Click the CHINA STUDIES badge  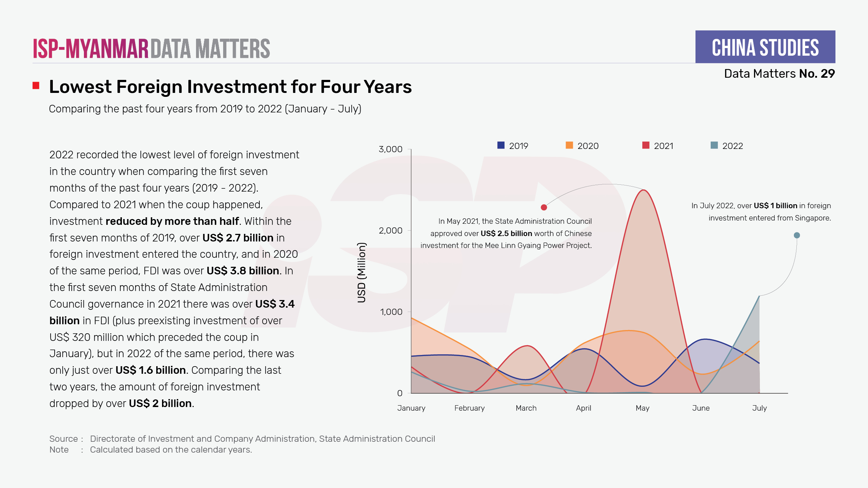pos(765,47)
